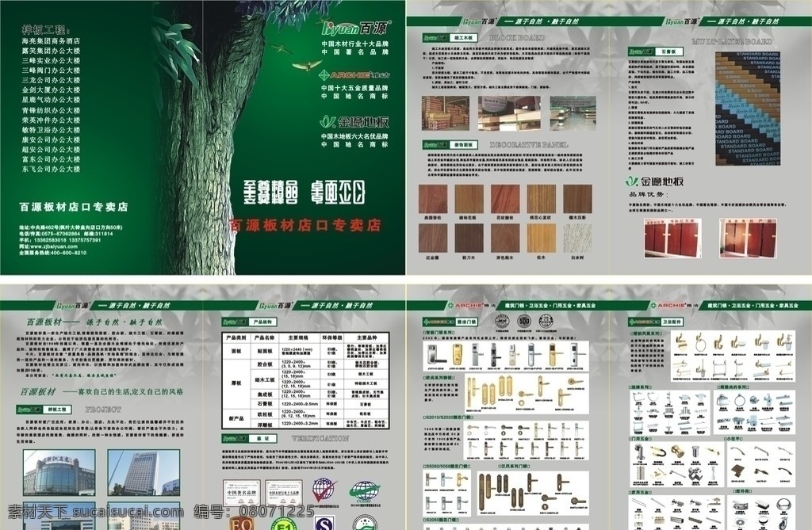This screenshot has height=530, width=812.
Task: Open the standard board stack photo
Action: pyautogui.click(x=748, y=109)
